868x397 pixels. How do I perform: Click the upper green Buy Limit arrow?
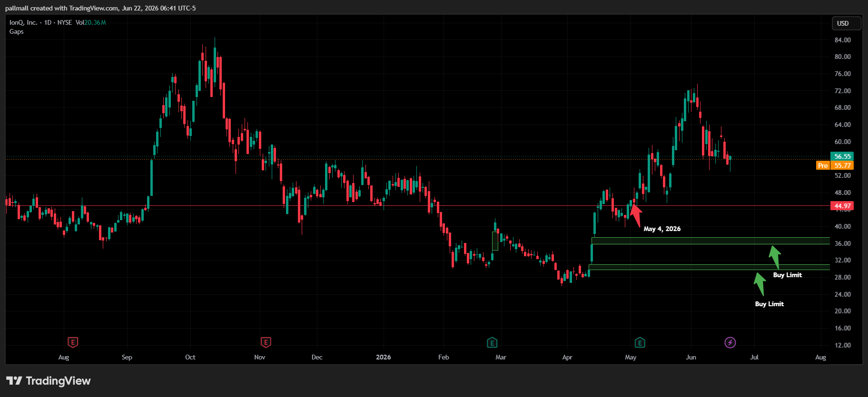click(x=775, y=257)
